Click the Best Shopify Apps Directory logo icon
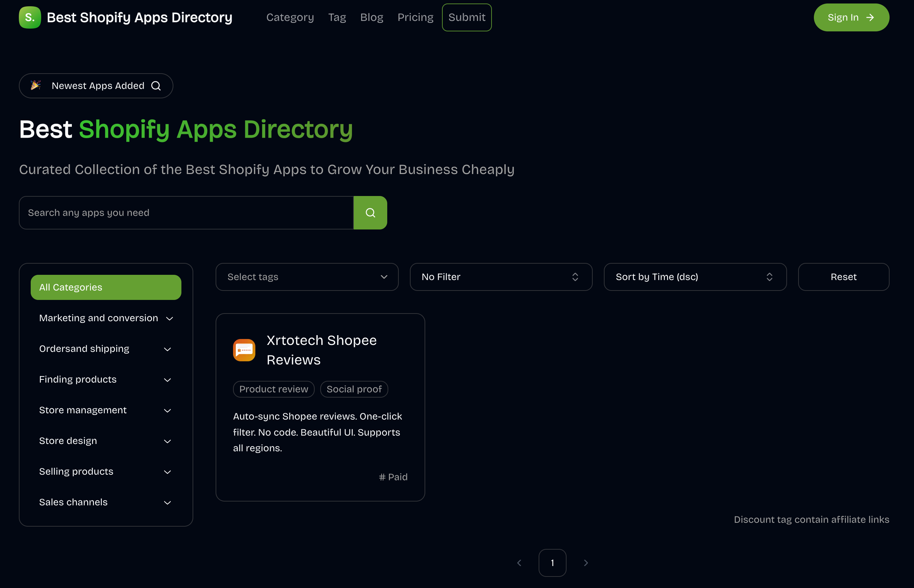The height and width of the screenshot is (588, 914). [29, 17]
